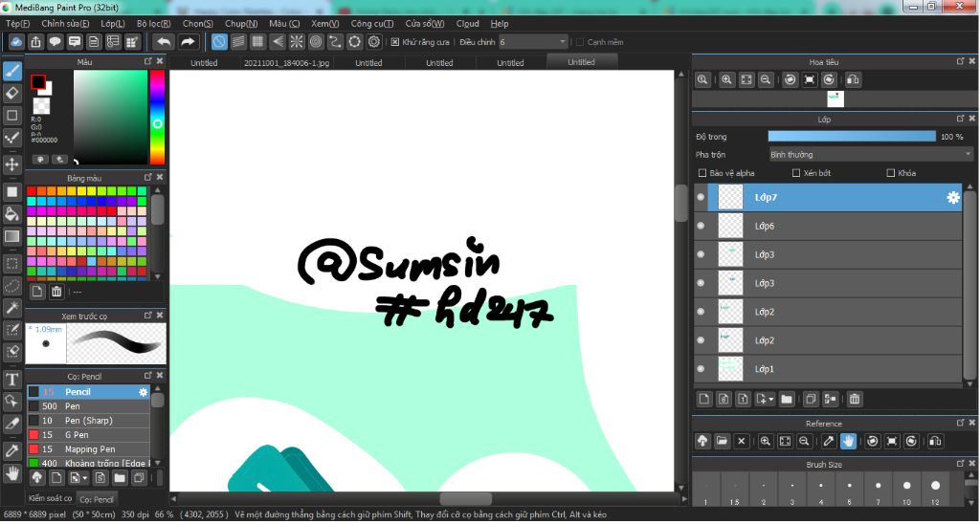Choose brush size 10 preset
This screenshot has width=980, height=524.
coord(906,490)
